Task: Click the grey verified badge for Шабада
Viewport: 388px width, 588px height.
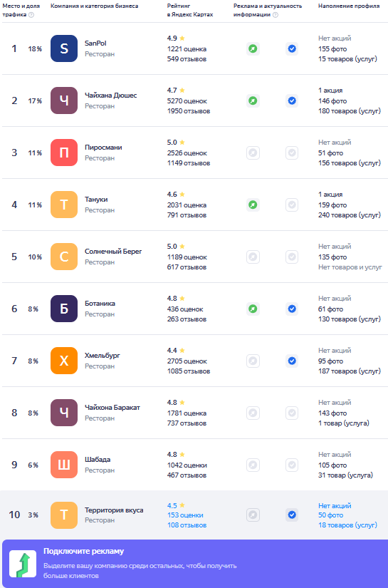Action: click(x=292, y=465)
